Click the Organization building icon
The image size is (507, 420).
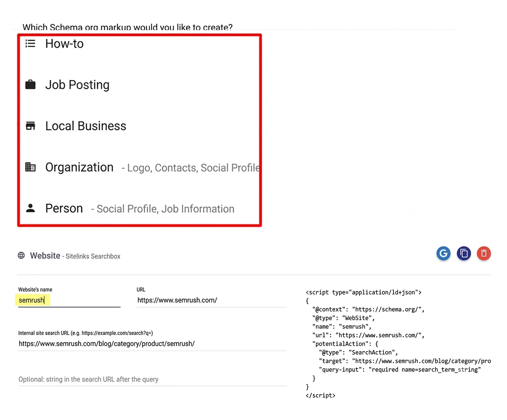click(x=30, y=167)
